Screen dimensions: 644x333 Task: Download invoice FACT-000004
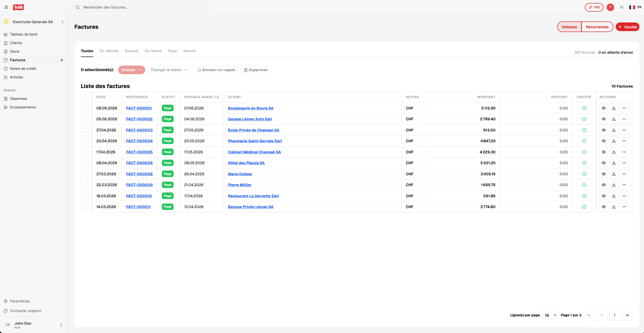tap(614, 141)
